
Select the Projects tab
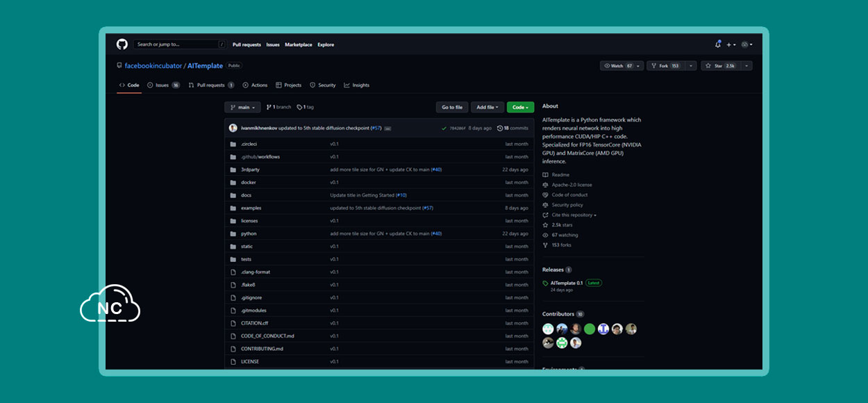pos(288,85)
